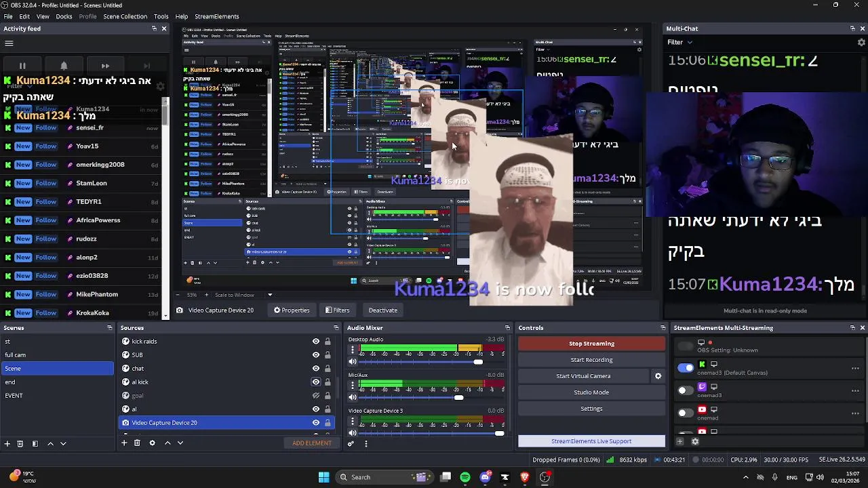Hide the al kick source

coord(315,382)
